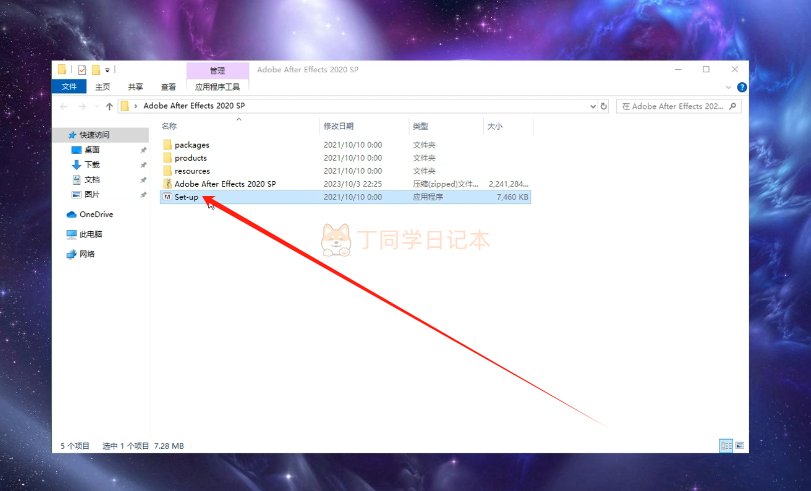Select the packages folder
Viewport: 811px width, 491px height.
click(x=191, y=145)
